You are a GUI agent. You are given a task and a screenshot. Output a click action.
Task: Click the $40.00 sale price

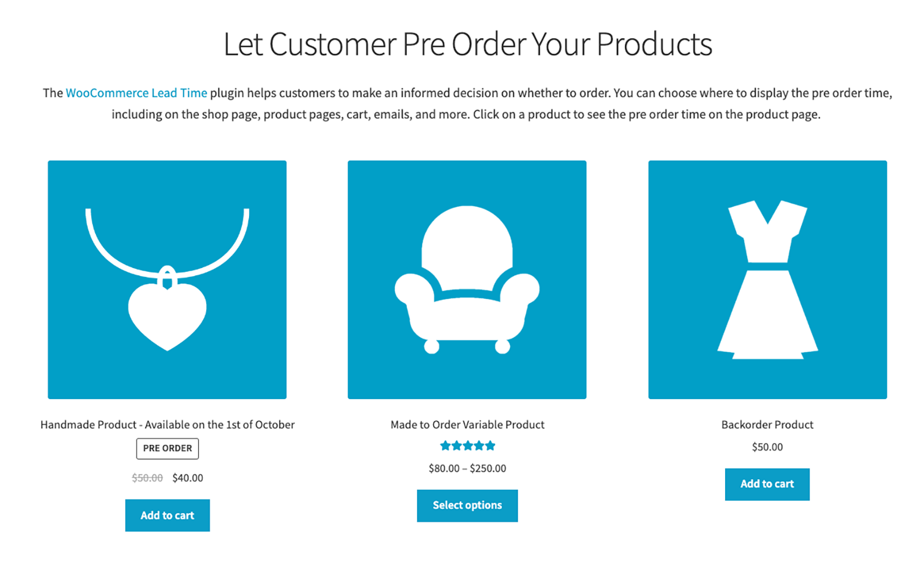point(187,477)
